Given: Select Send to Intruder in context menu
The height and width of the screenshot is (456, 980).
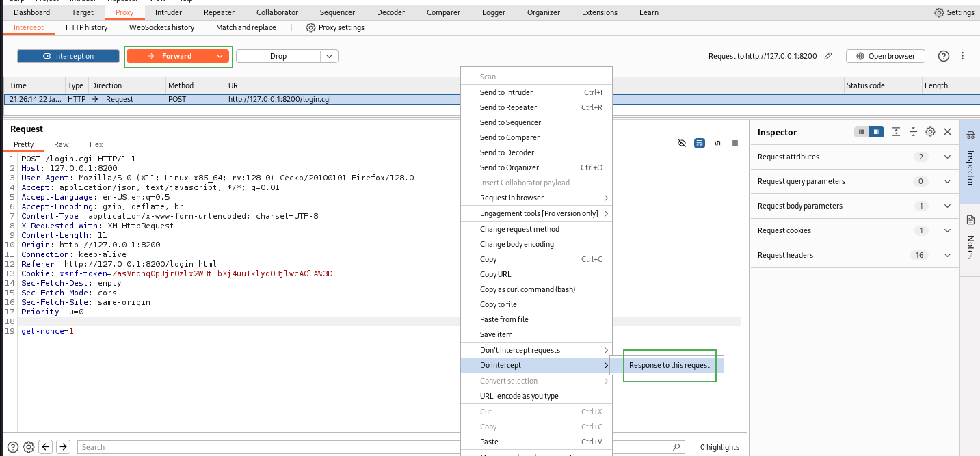Looking at the screenshot, I should point(536,92).
